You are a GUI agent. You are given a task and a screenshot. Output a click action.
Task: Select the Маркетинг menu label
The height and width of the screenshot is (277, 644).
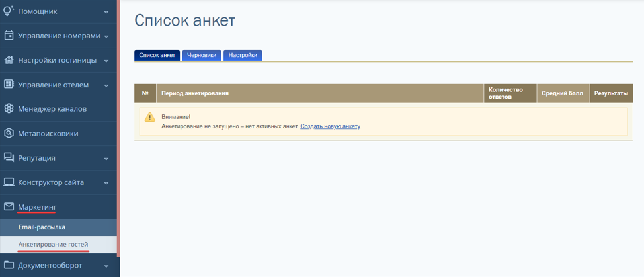coord(38,207)
